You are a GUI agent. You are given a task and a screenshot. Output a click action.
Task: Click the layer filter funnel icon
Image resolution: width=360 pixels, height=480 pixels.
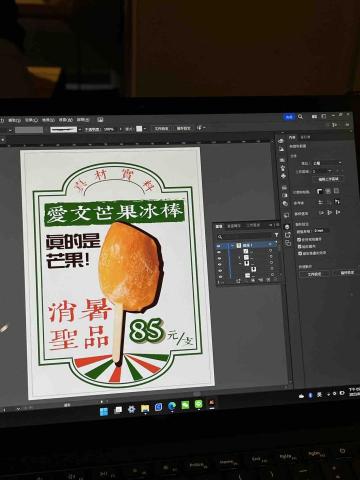276,235
